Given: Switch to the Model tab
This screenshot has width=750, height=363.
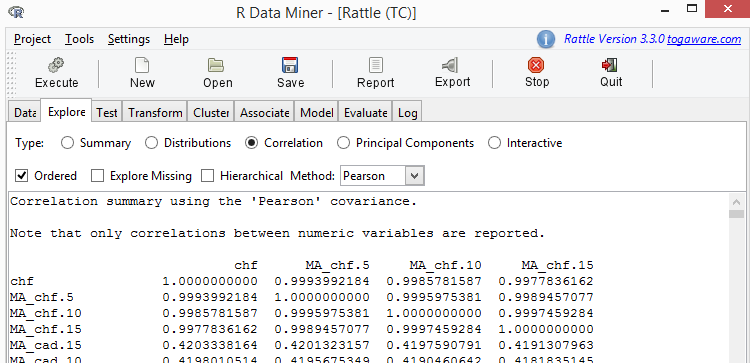Looking at the screenshot, I should (316, 113).
